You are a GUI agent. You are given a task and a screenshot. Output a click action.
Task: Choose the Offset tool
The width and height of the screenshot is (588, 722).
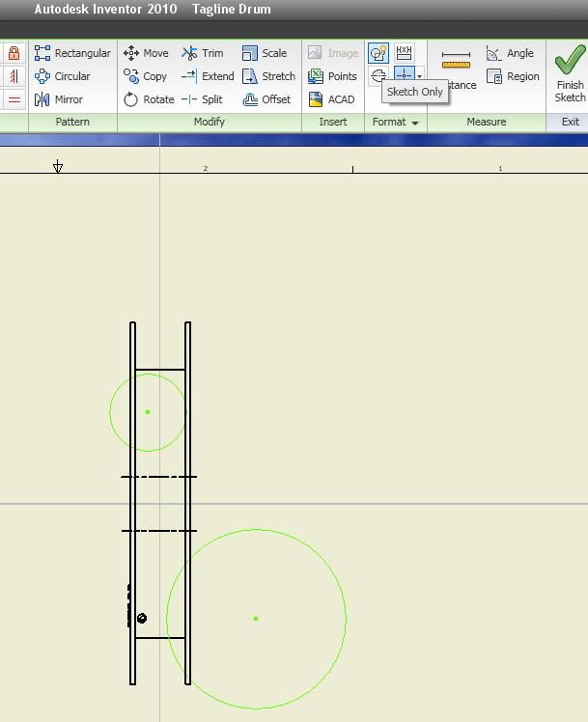pos(266,99)
